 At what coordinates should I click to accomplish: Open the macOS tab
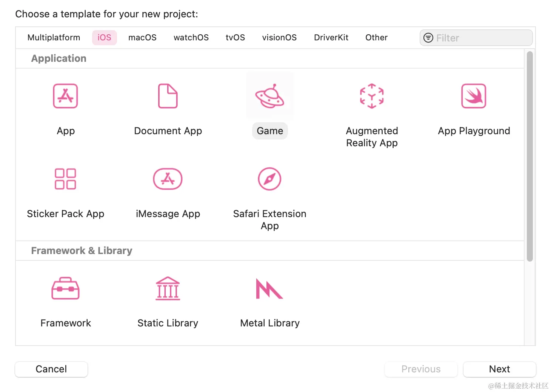pos(142,38)
